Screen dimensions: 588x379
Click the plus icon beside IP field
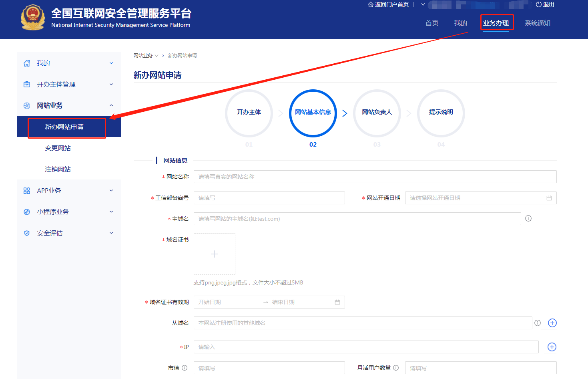[552, 347]
